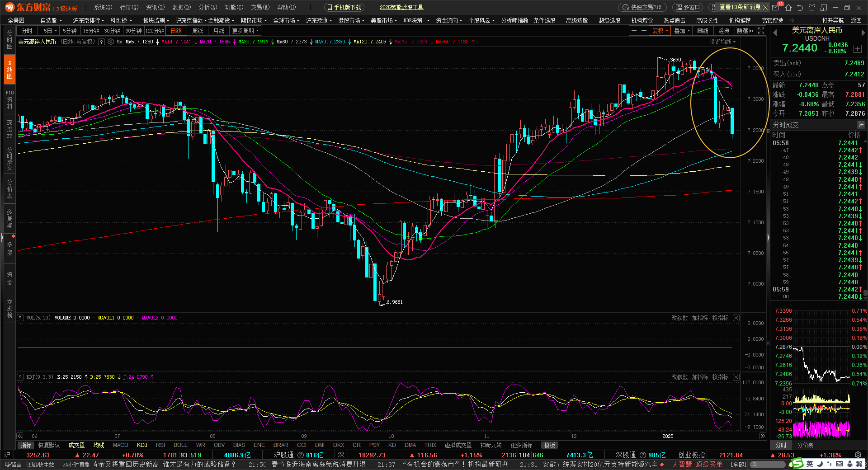Open 深股通 help question mark
The image size is (868, 470).
[x=643, y=455]
